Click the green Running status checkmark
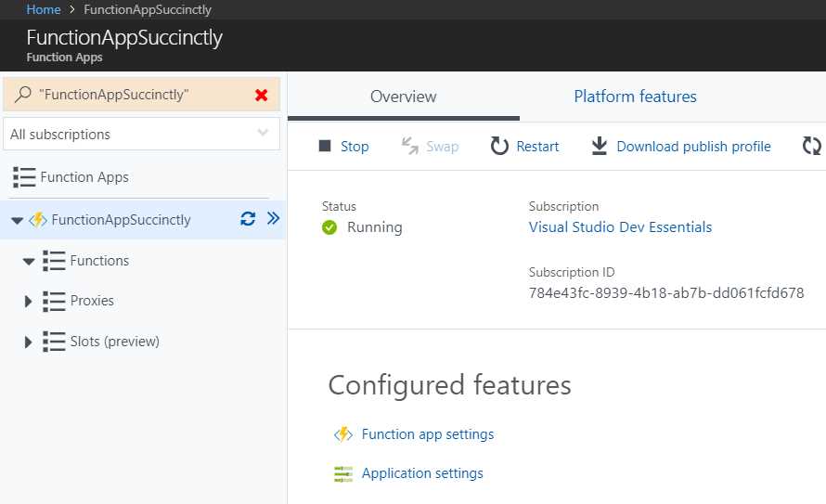The width and height of the screenshot is (826, 504). point(329,227)
